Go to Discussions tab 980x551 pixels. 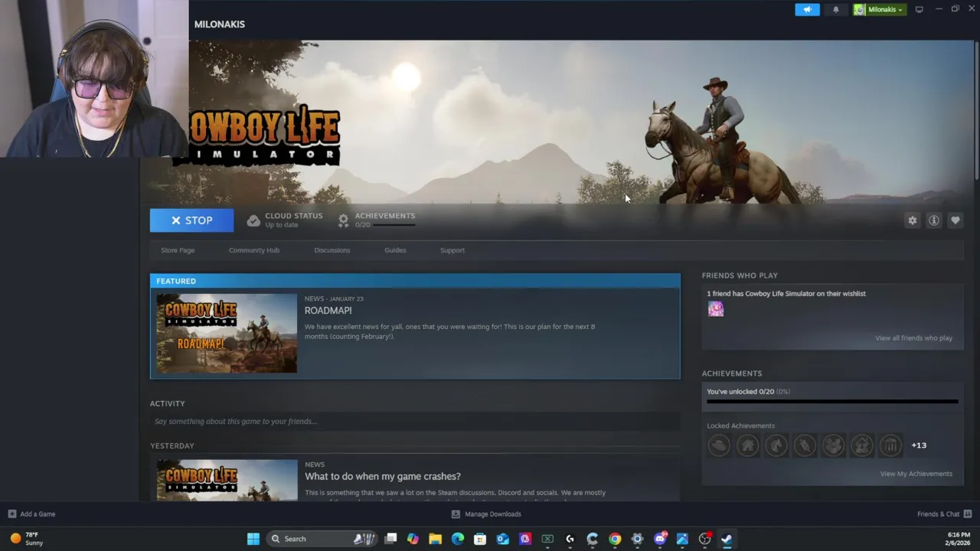(332, 250)
